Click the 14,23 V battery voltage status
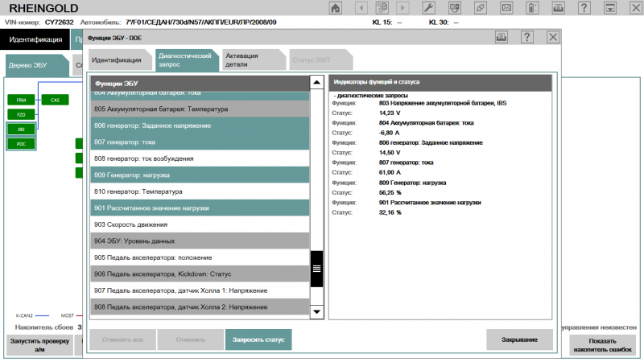The image size is (644, 362). point(390,113)
